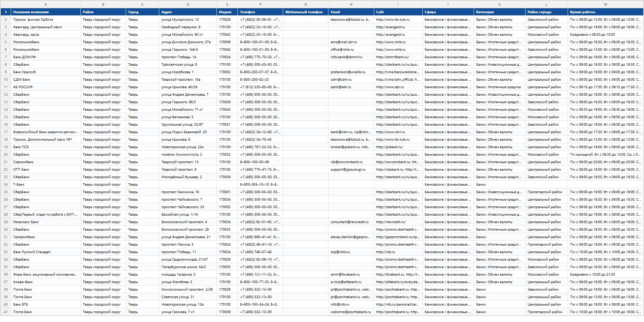This screenshot has height=322, width=644.
Task: Select column A header letter
Action: pyautogui.click(x=46, y=4)
